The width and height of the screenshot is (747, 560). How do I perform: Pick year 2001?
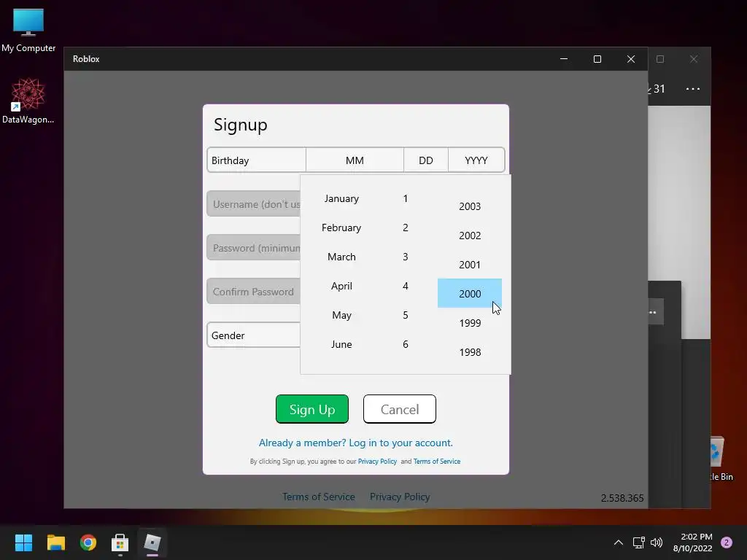(470, 264)
